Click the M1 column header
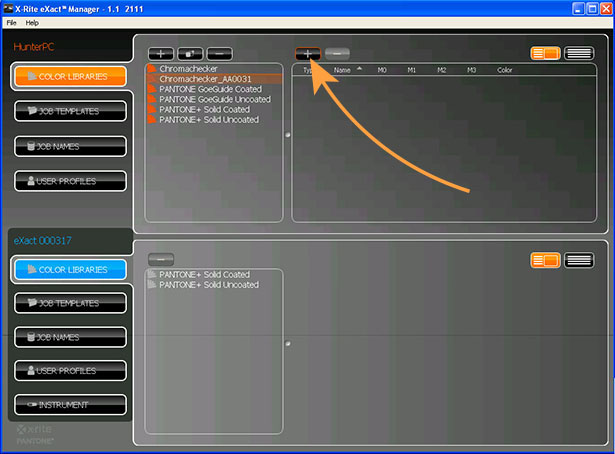The width and height of the screenshot is (615, 454). pos(411,70)
